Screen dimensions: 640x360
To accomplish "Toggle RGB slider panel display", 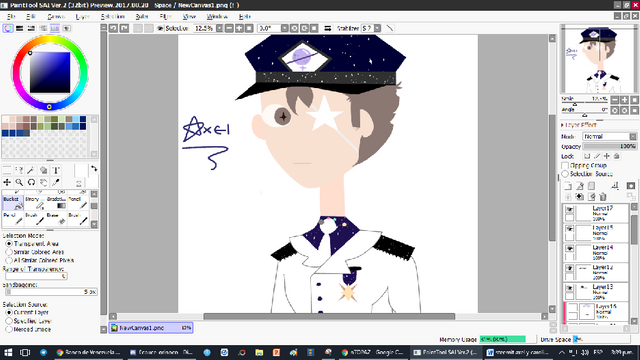I will [19, 28].
